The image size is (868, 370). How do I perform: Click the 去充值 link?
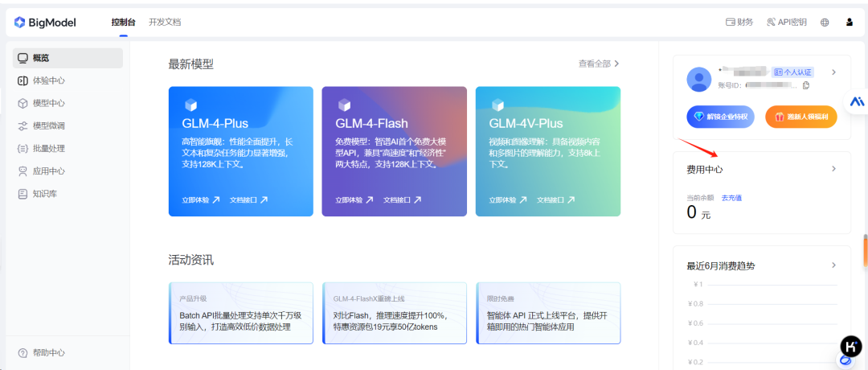coord(731,198)
